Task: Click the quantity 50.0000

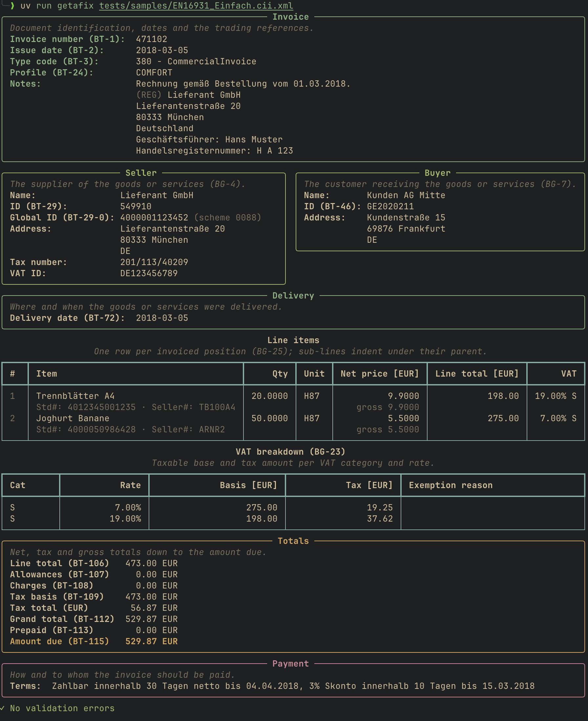Action: pos(270,418)
